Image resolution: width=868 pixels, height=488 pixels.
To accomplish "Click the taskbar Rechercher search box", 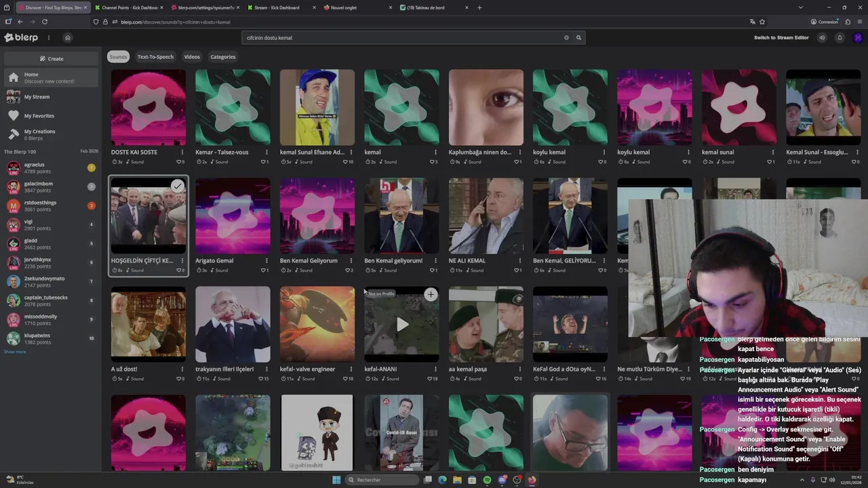I will coord(382,480).
